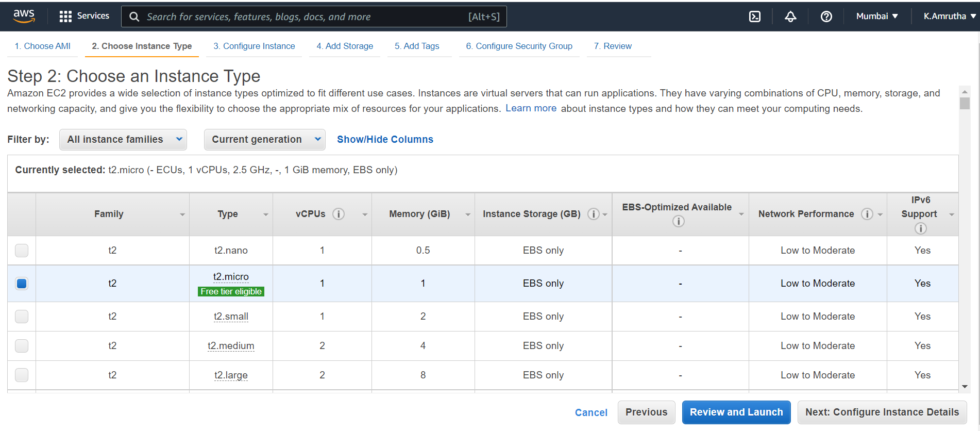
Task: Click the Show/Hide Columns link
Action: click(x=385, y=140)
